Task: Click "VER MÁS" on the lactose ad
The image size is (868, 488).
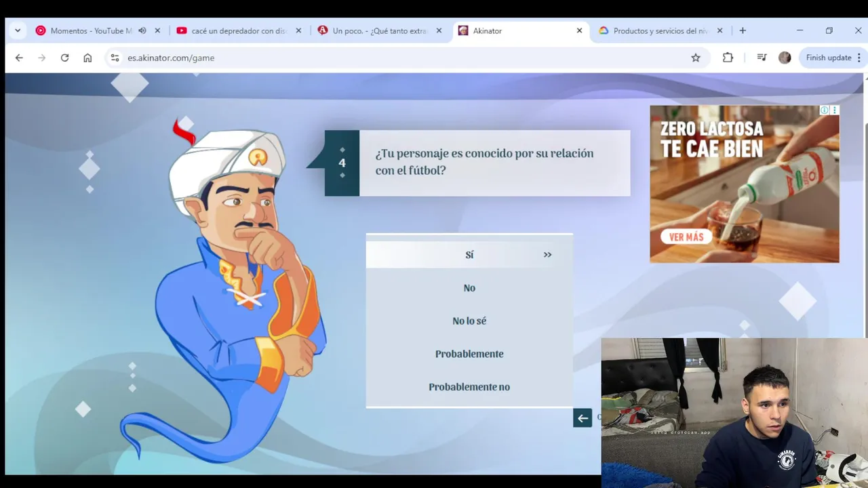Action: (686, 237)
